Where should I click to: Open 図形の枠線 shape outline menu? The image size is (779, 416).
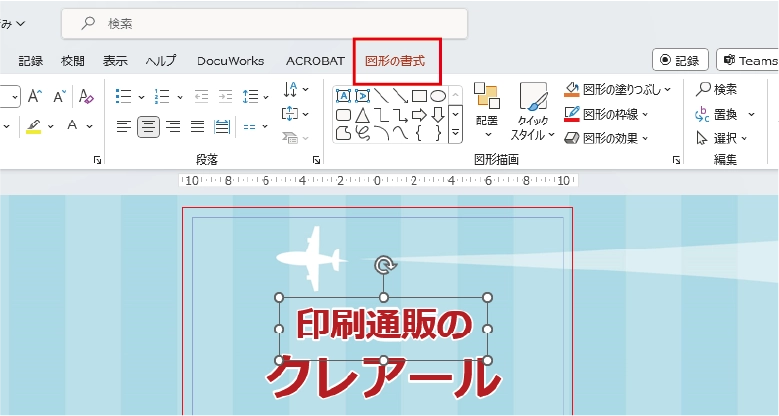click(607, 114)
